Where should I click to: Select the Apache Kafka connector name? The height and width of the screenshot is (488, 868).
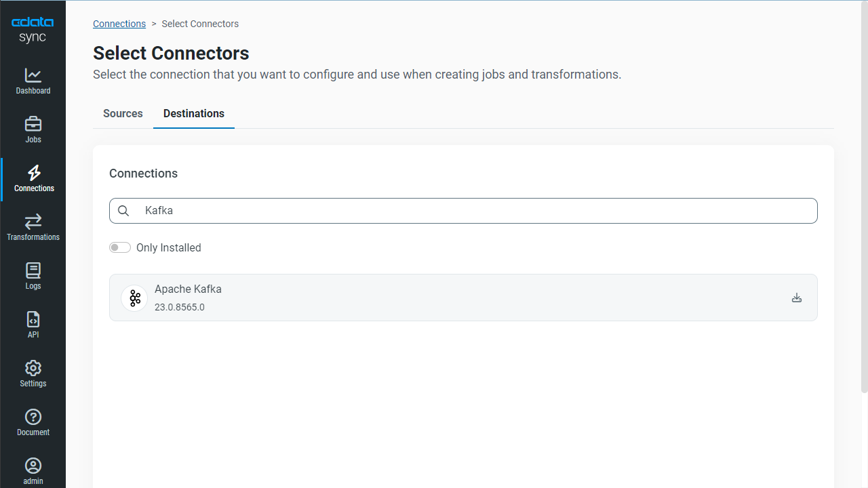(188, 289)
